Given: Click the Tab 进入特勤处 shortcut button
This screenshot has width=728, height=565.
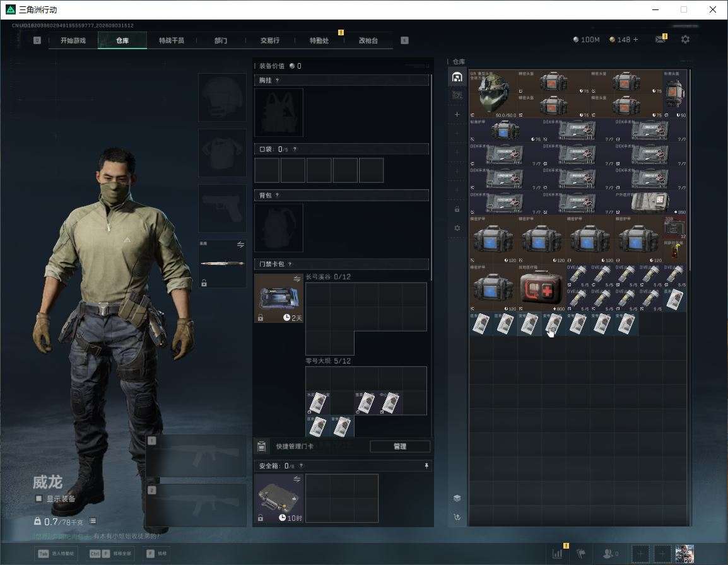Looking at the screenshot, I should tap(56, 554).
